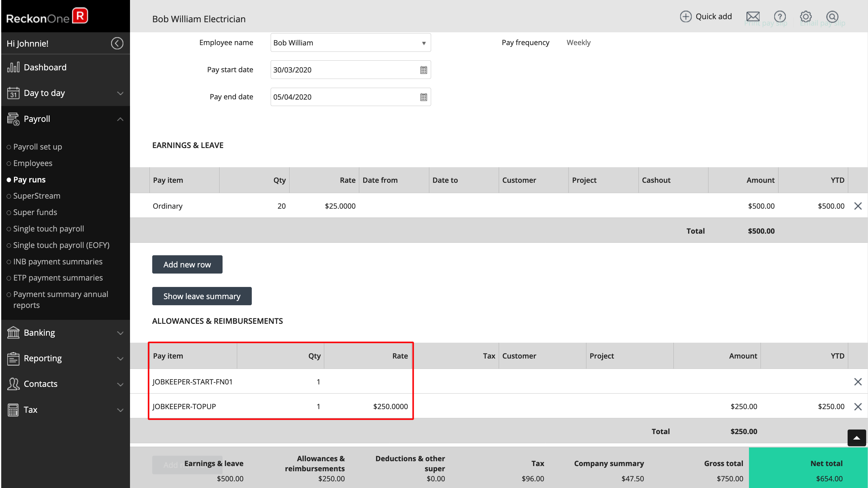Click the Contacts people icon
Screen dimensions: 868x488
(x=13, y=384)
